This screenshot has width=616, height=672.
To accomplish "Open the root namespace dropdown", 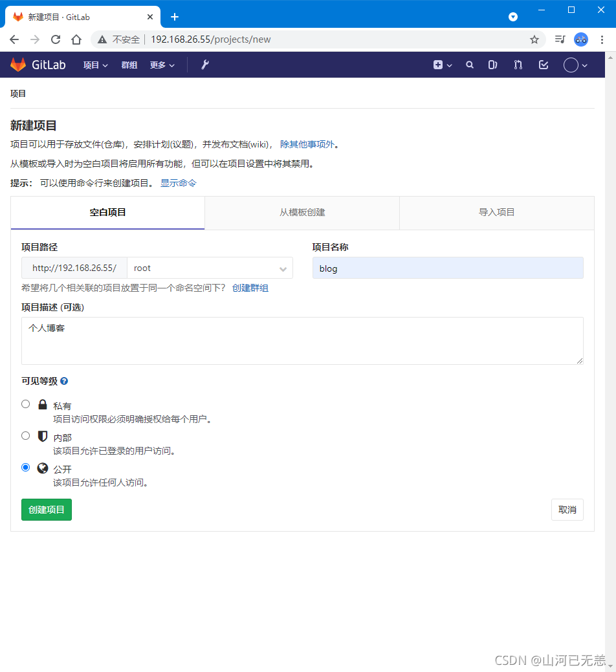I will tap(210, 268).
